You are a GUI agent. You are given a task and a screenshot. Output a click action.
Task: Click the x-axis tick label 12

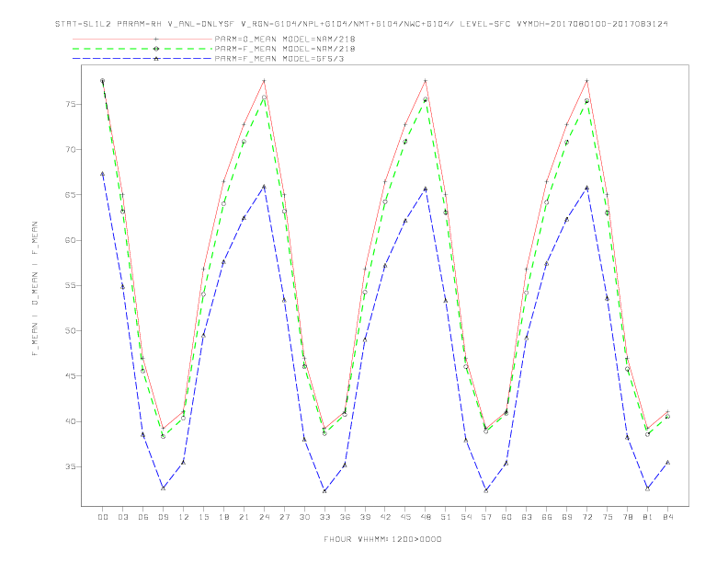[x=184, y=517]
